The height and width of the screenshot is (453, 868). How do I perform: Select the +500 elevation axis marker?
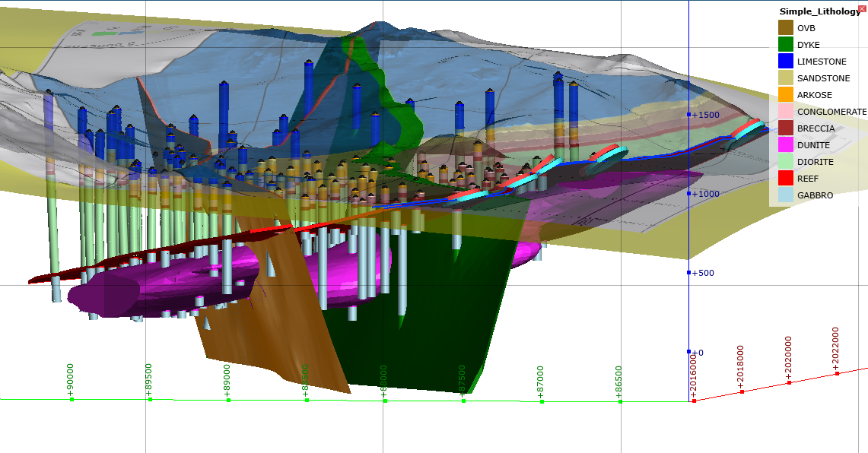tap(704, 273)
